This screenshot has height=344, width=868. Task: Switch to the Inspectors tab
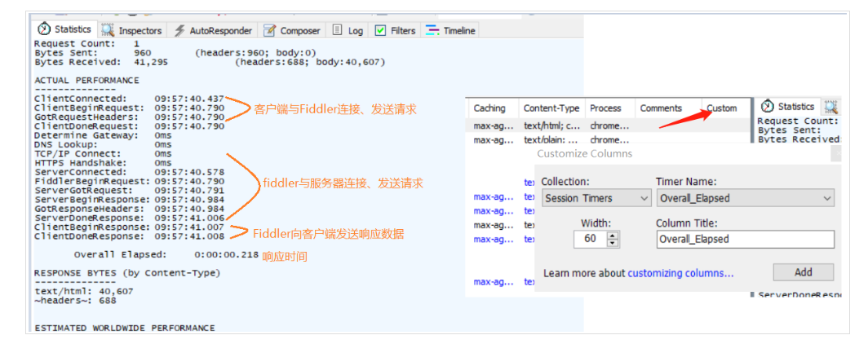pyautogui.click(x=133, y=30)
